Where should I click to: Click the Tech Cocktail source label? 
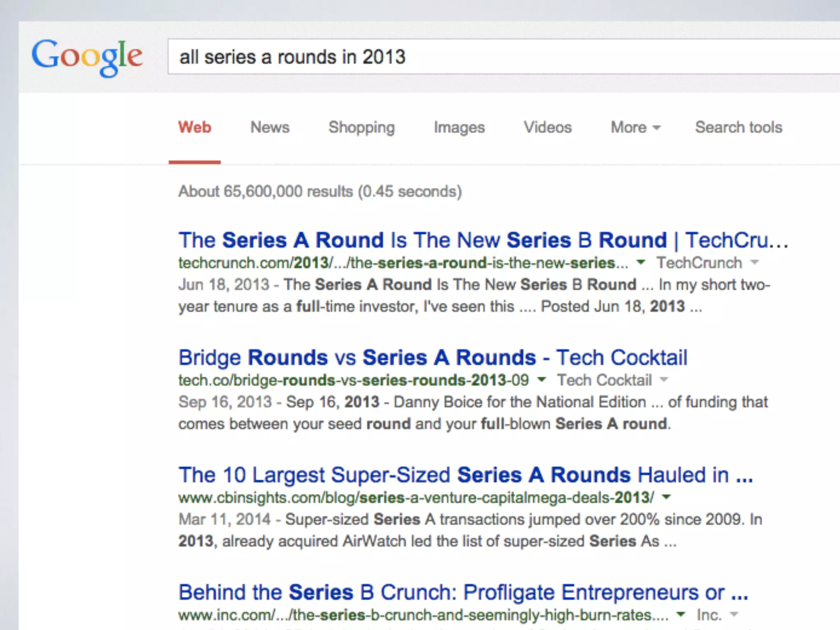pyautogui.click(x=604, y=380)
